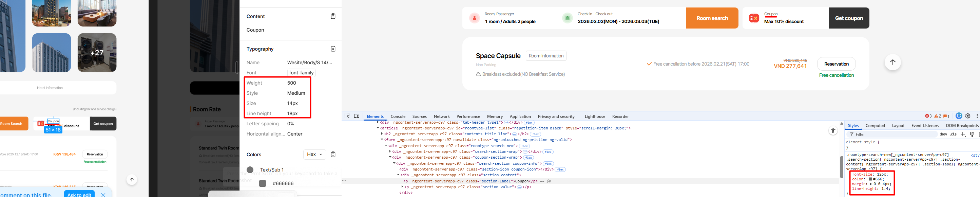
Task: Click the black Get coupon button
Action: tap(848, 18)
